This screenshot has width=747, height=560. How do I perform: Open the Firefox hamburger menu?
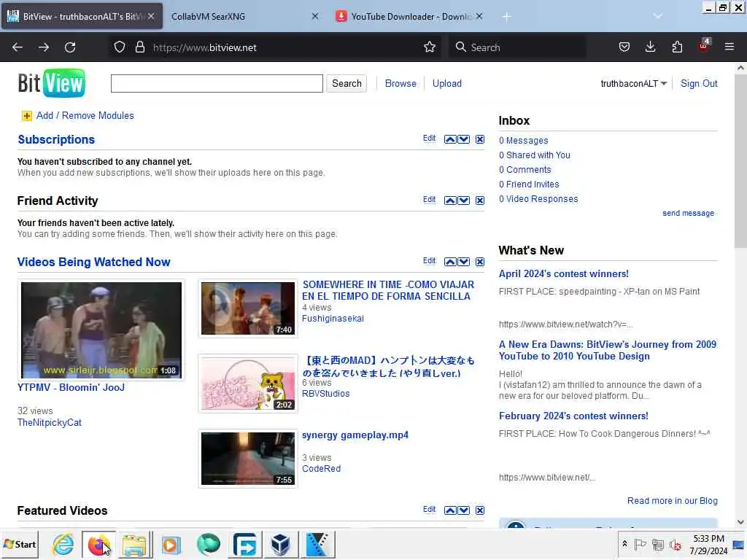pos(729,47)
